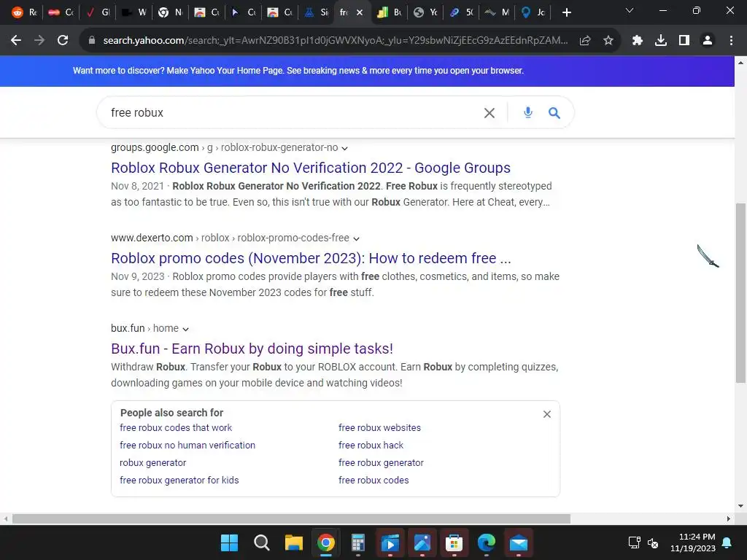Open the tab search chevron

pos(630,10)
